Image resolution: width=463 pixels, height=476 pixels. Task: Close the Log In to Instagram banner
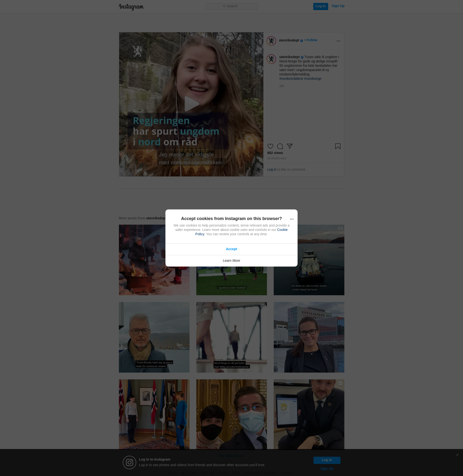point(457,455)
